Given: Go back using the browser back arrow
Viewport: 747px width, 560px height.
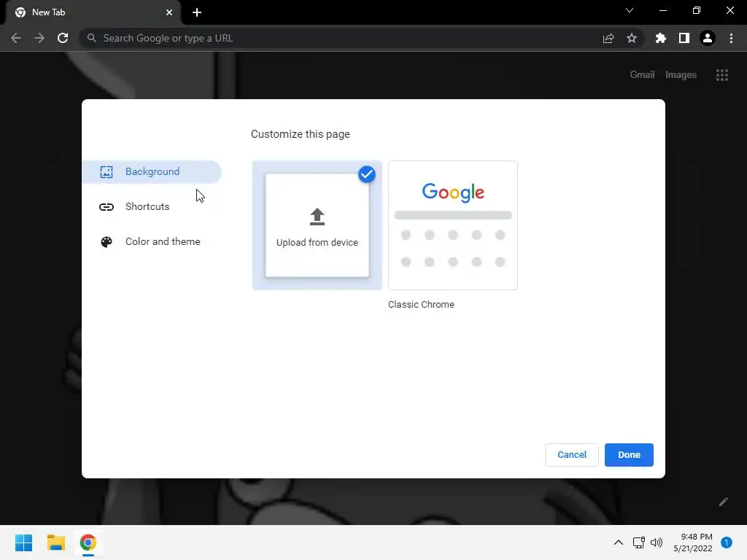Looking at the screenshot, I should (x=16, y=38).
